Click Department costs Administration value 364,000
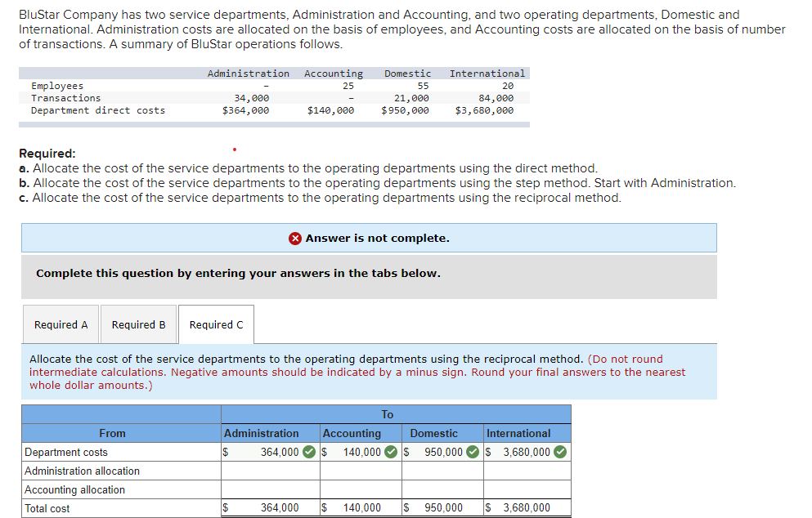Screen dimensions: 812x518 (x=280, y=452)
